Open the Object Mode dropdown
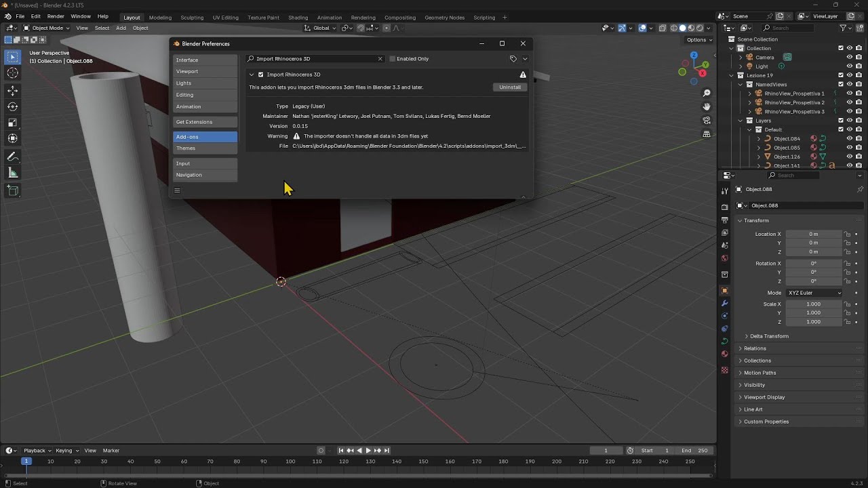The width and height of the screenshot is (868, 488). click(46, 28)
